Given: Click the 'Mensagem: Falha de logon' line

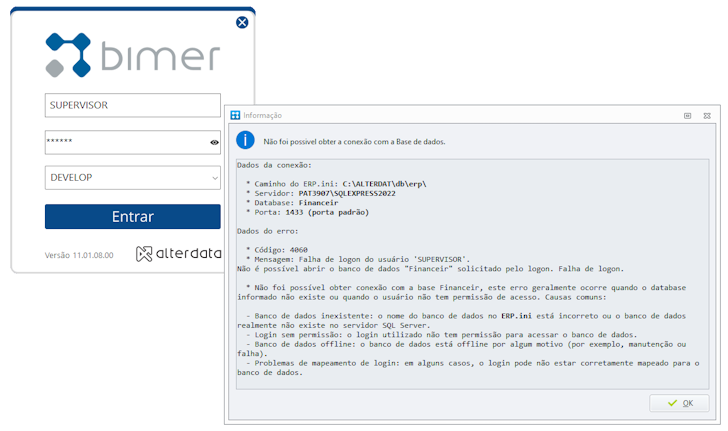Looking at the screenshot, I should (x=358, y=259).
